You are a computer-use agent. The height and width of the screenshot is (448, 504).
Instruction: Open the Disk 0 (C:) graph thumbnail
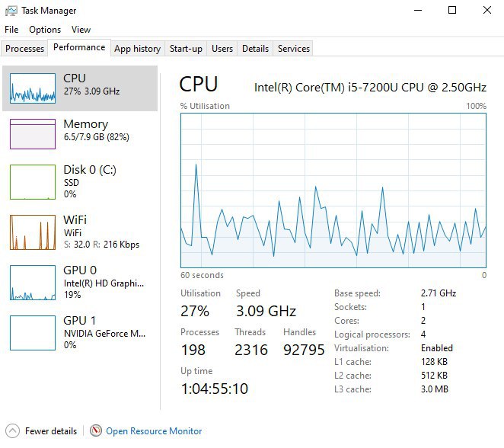33,181
